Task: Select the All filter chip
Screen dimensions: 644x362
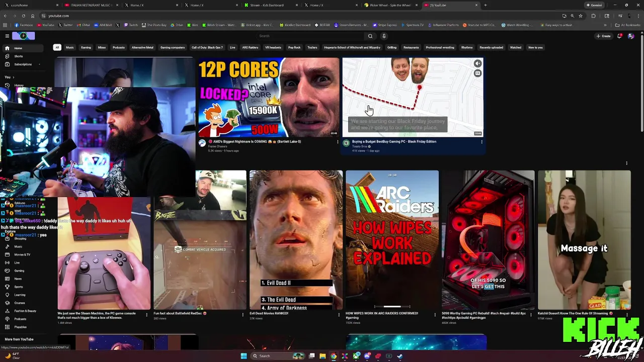Action: click(x=57, y=47)
